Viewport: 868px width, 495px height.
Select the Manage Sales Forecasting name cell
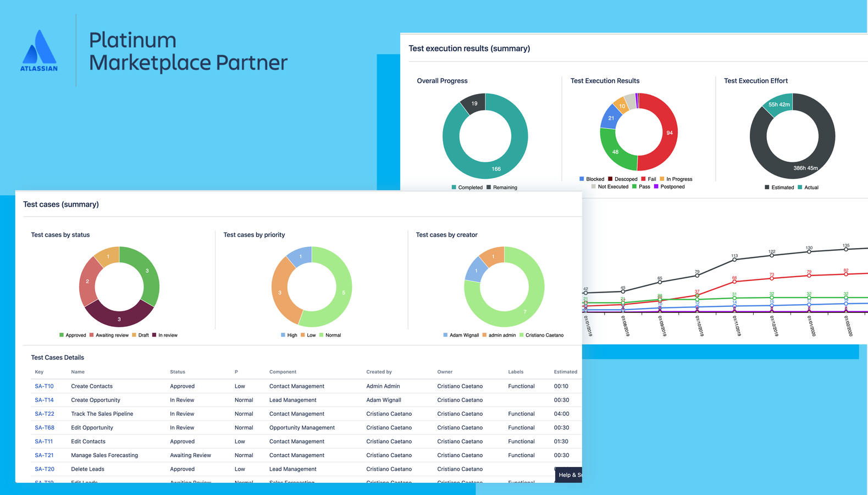104,455
